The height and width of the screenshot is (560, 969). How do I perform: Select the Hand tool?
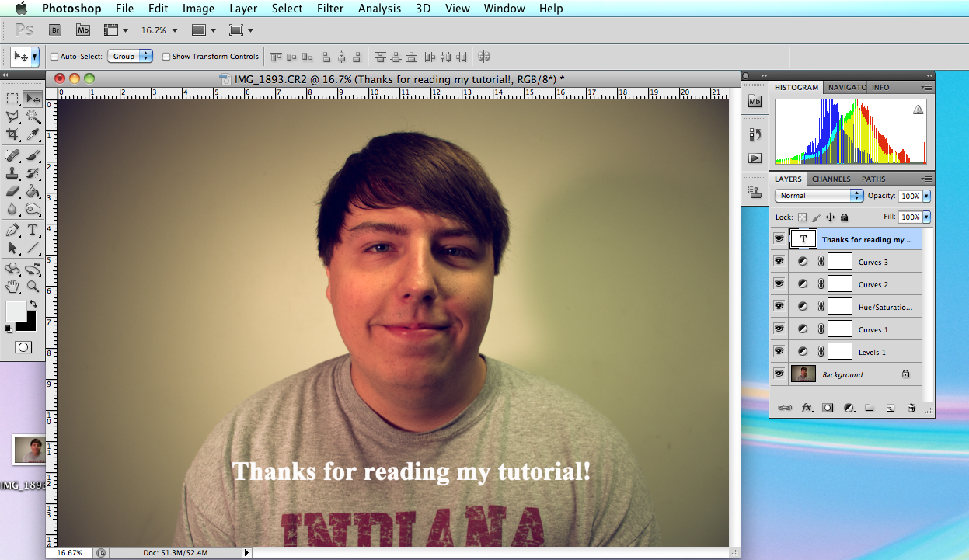click(x=12, y=287)
